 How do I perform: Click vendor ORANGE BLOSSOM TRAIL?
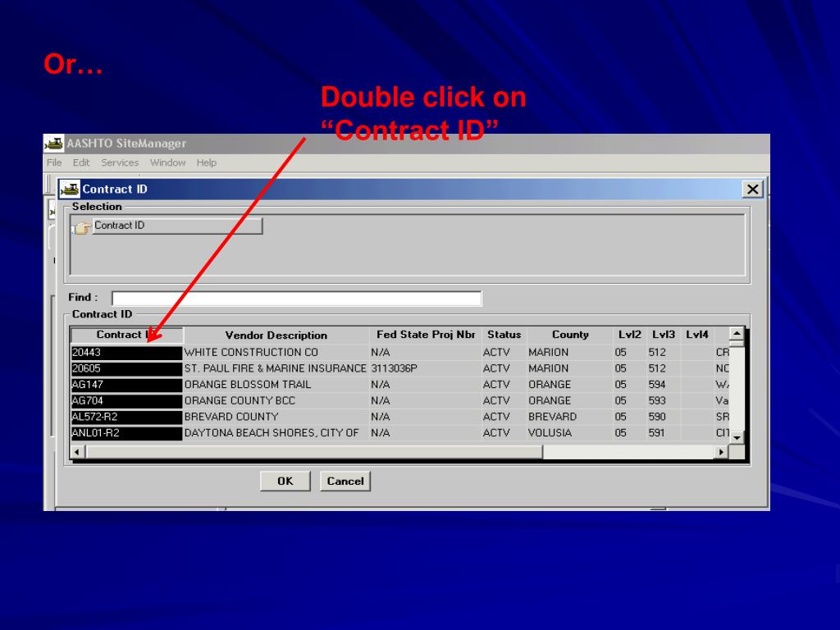click(248, 385)
